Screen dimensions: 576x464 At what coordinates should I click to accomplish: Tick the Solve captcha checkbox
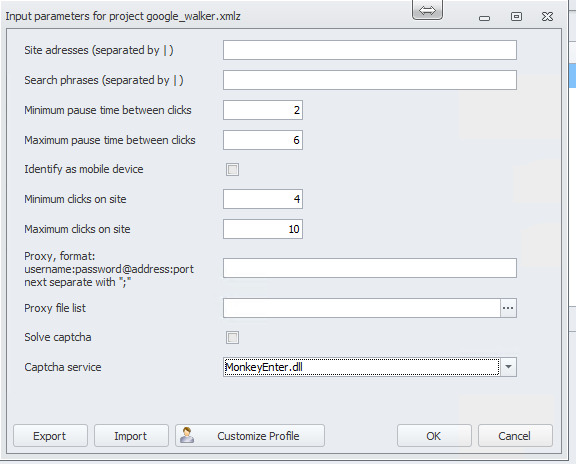click(232, 337)
